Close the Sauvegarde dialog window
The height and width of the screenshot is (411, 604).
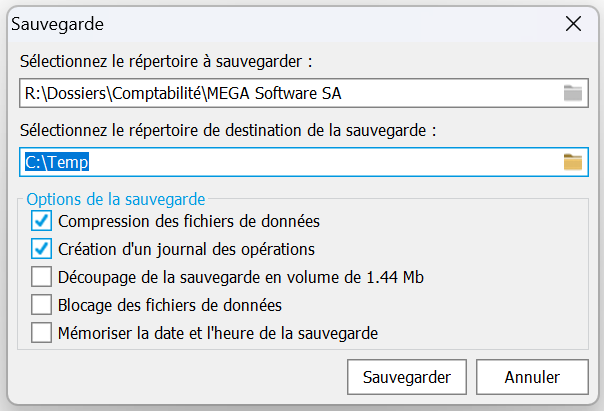(573, 22)
